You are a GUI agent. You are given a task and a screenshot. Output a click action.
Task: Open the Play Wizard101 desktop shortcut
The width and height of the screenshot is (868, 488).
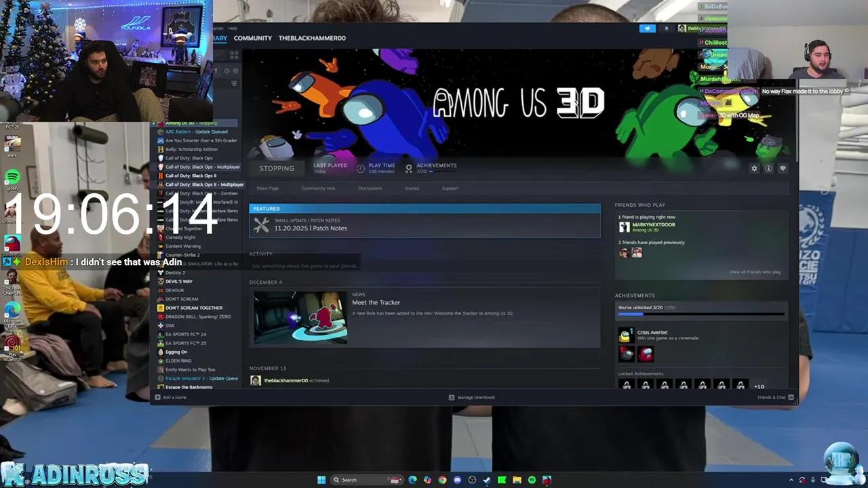coord(12,347)
